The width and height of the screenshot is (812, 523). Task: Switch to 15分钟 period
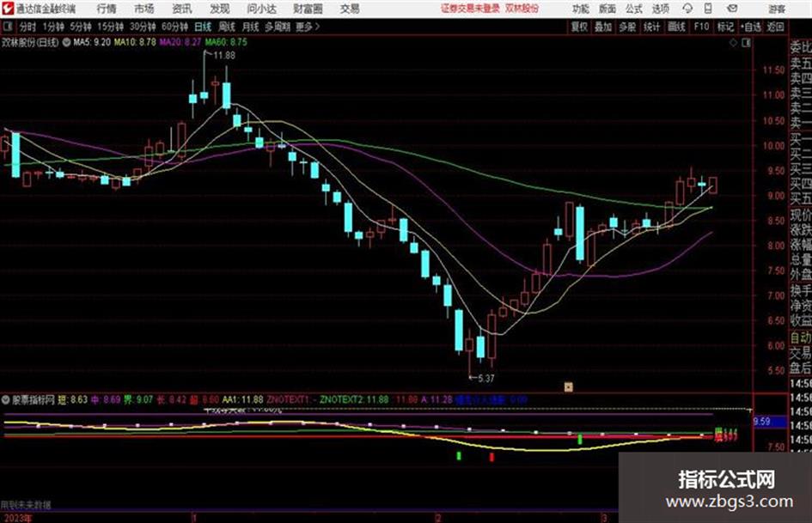click(110, 27)
